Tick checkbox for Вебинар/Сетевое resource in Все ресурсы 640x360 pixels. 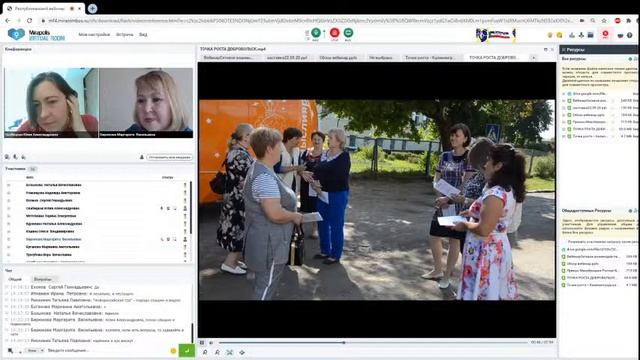(x=564, y=100)
